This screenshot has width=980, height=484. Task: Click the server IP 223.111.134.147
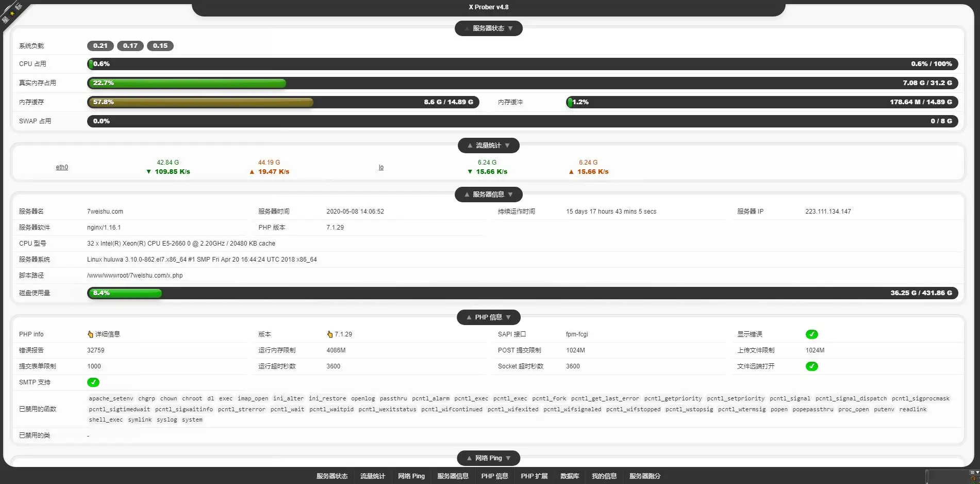coord(828,212)
